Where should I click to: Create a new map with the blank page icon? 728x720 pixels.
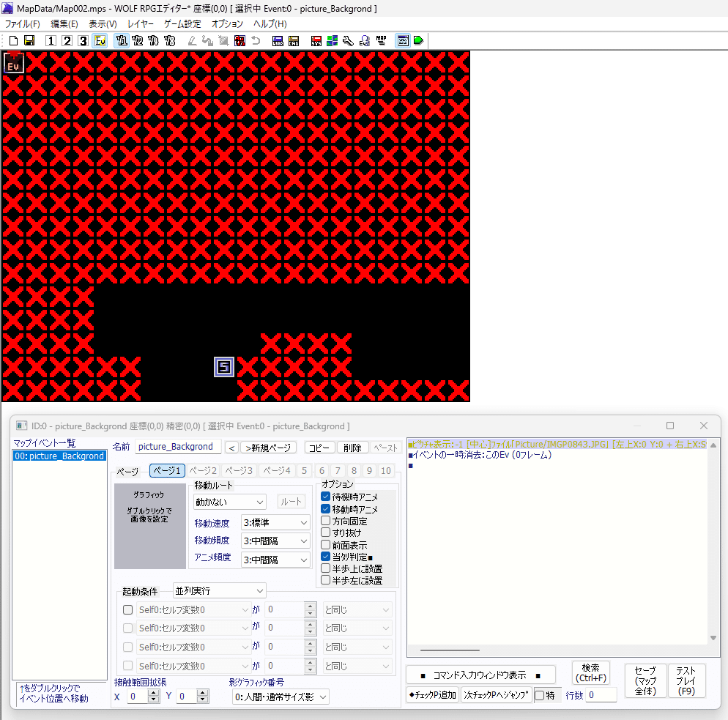[x=13, y=41]
